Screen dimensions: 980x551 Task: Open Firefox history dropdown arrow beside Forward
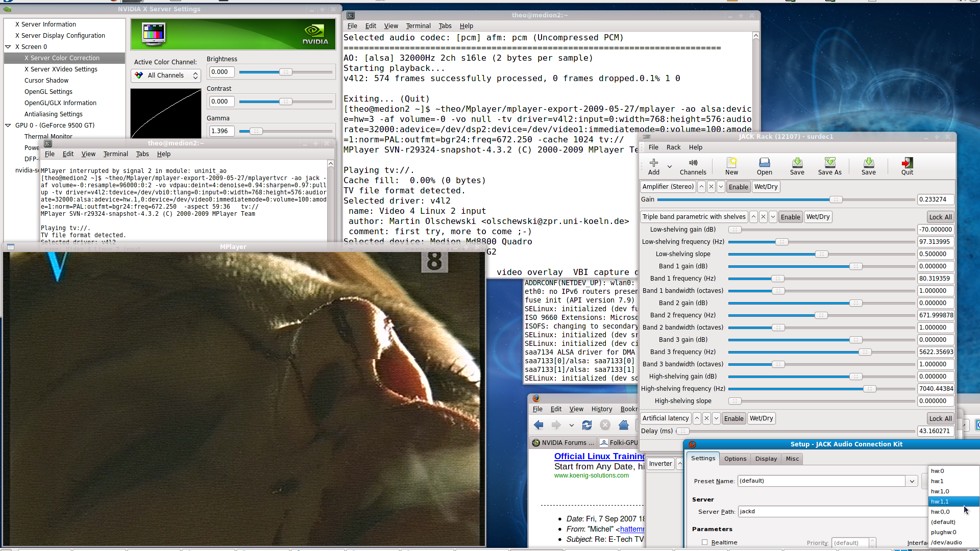571,425
